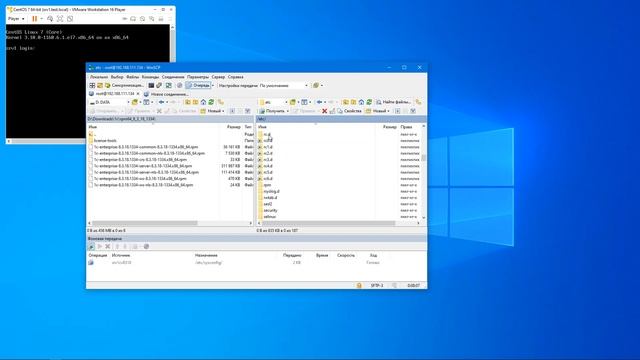Open the Команды menu
The width and height of the screenshot is (640, 360).
[x=150, y=77]
